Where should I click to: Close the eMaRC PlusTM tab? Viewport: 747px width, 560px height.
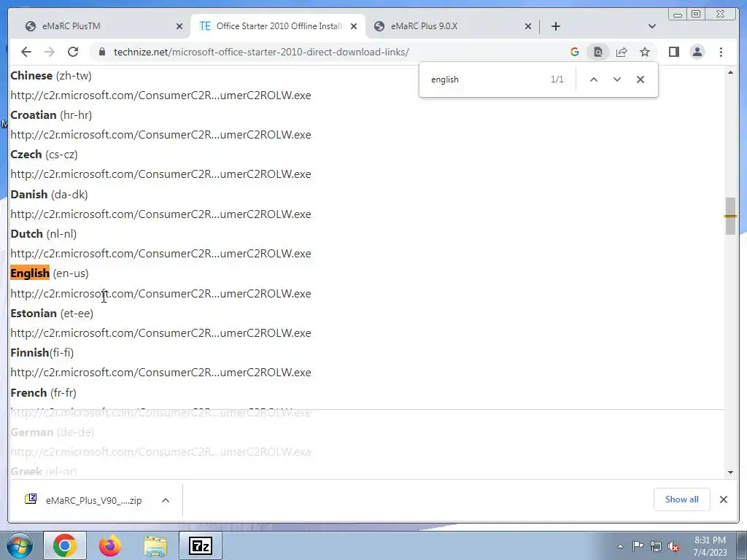click(179, 26)
